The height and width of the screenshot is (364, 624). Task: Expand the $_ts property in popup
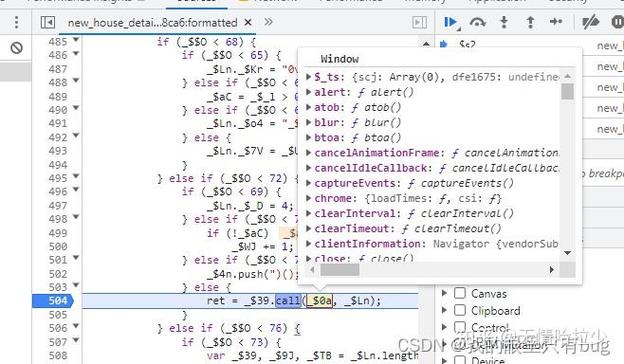[308, 76]
